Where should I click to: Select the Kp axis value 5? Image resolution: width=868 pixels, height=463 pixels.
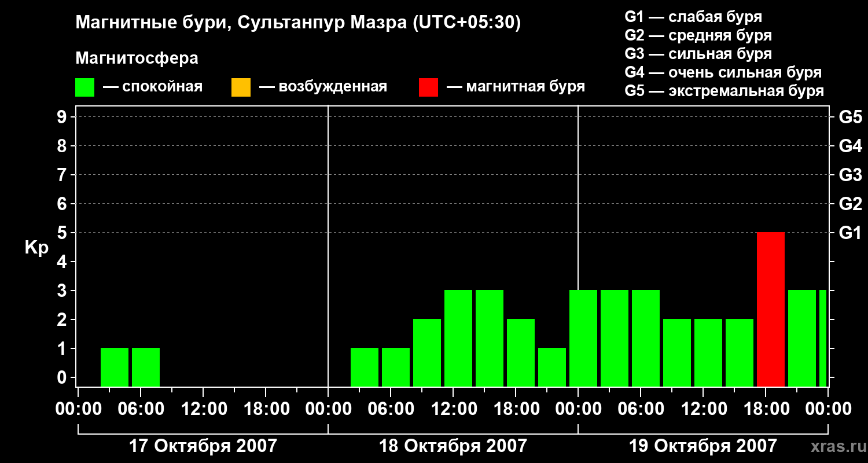[63, 233]
